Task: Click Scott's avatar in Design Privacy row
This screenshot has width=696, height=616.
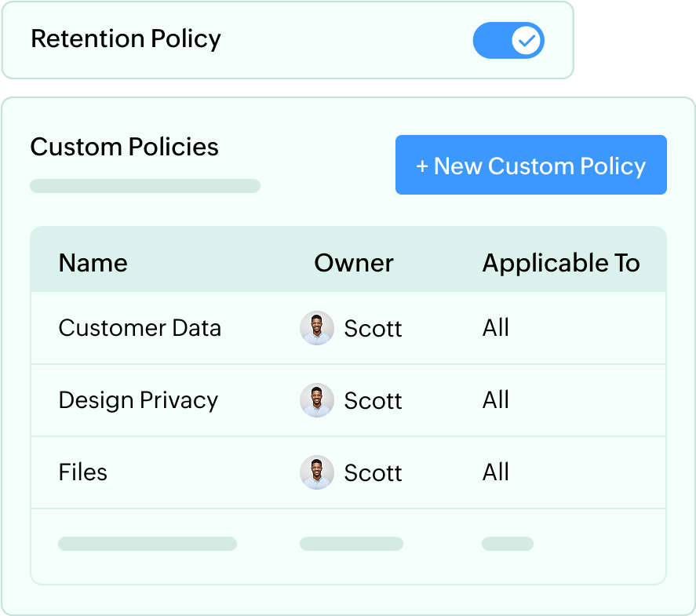Action: (317, 400)
